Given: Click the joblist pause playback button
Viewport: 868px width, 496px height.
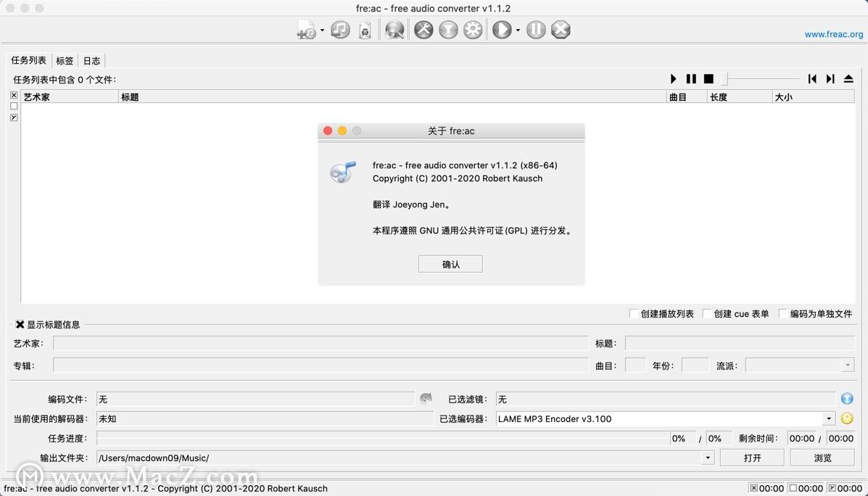Looking at the screenshot, I should pyautogui.click(x=691, y=79).
